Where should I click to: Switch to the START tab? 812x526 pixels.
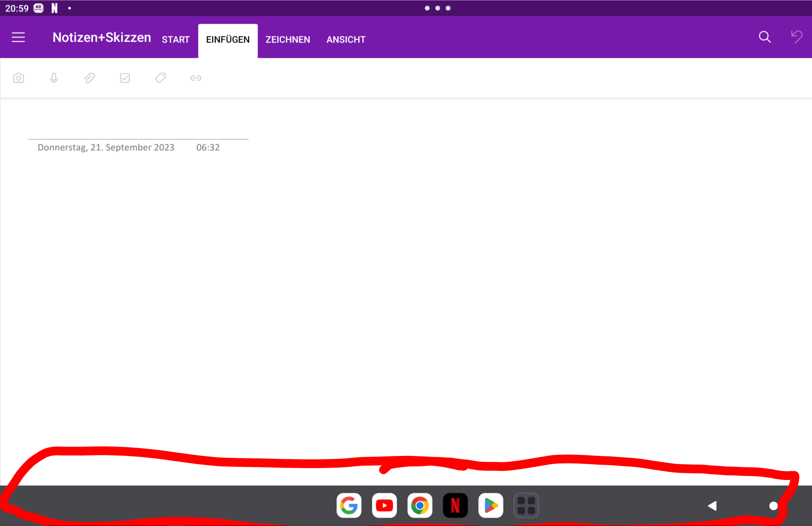tap(176, 40)
